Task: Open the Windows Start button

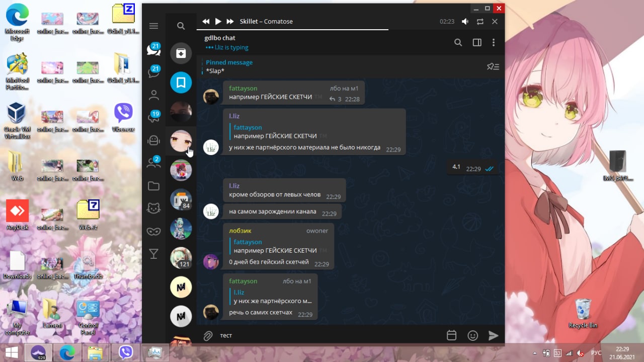Action: pos(12,352)
